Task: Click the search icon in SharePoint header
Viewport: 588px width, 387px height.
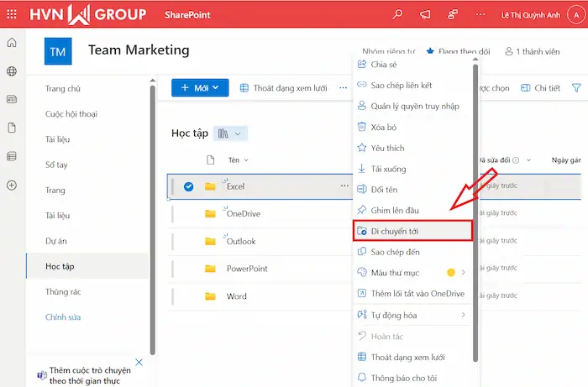Action: pyautogui.click(x=398, y=14)
